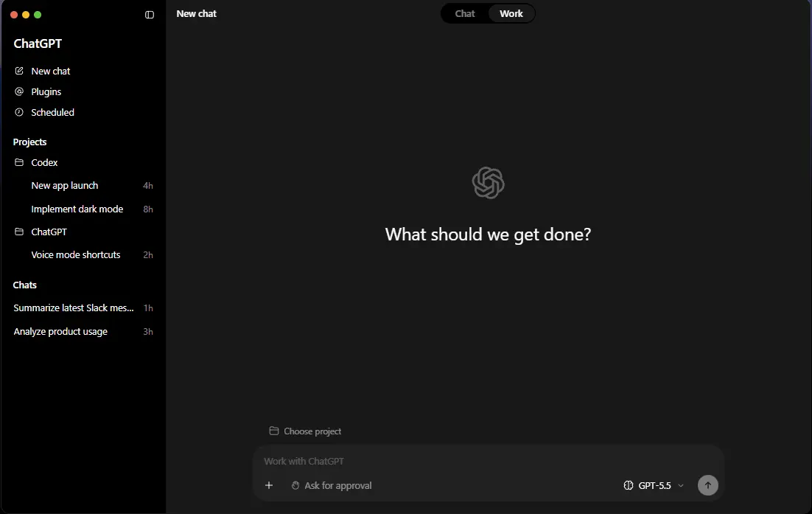Click the New chat pencil icon
This screenshot has height=514, width=812.
tap(19, 71)
